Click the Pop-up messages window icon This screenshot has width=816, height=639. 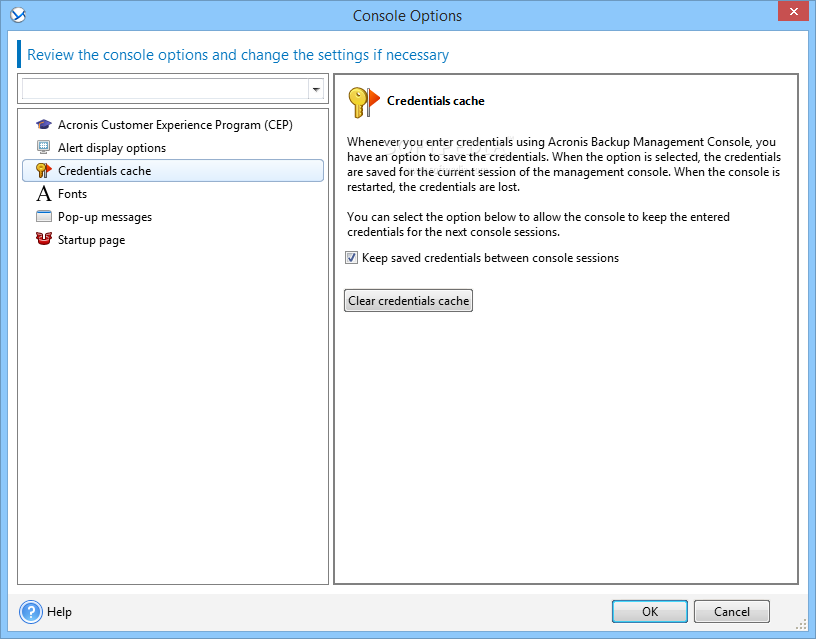coord(44,216)
